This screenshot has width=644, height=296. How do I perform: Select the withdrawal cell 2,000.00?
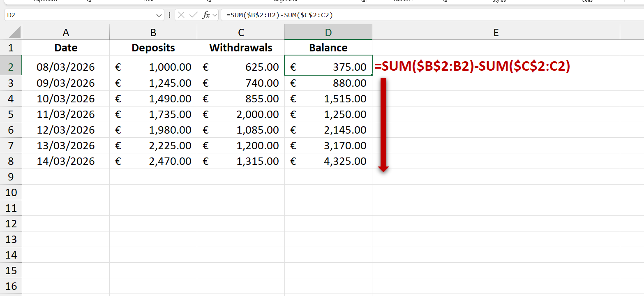point(241,114)
